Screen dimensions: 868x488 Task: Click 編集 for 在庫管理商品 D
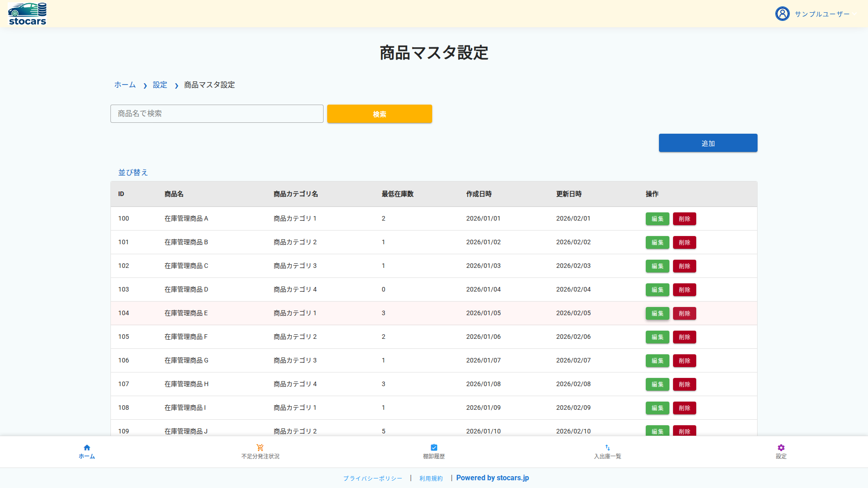tap(657, 290)
